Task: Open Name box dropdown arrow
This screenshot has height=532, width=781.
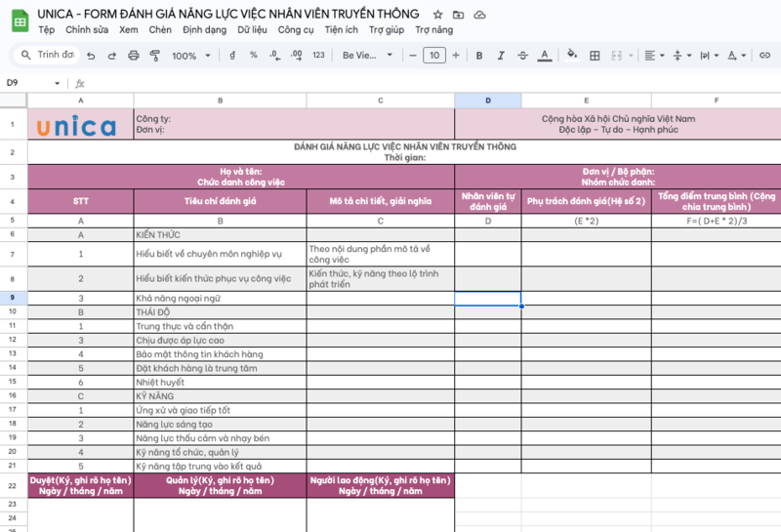Action: pos(58,83)
